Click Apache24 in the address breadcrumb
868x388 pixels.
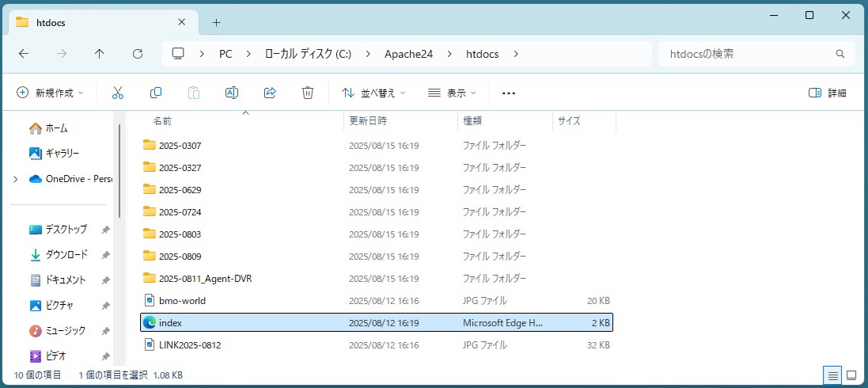point(408,54)
